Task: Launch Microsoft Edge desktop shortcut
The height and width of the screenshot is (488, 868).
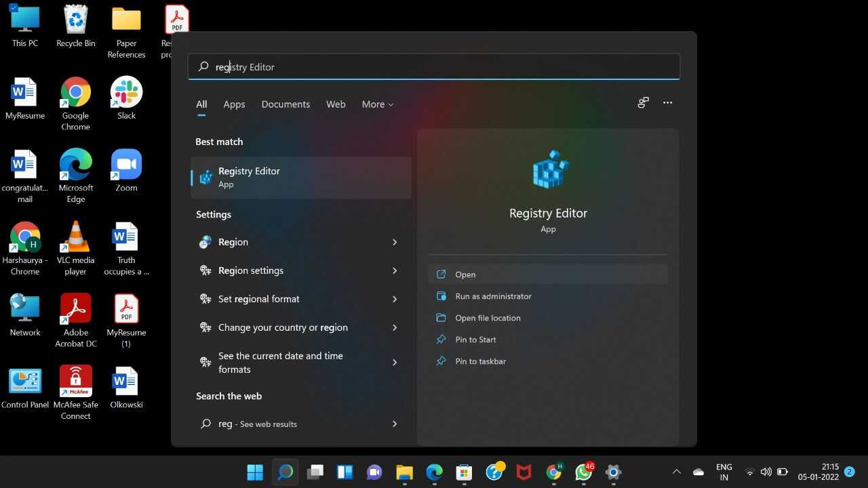Action: [76, 177]
